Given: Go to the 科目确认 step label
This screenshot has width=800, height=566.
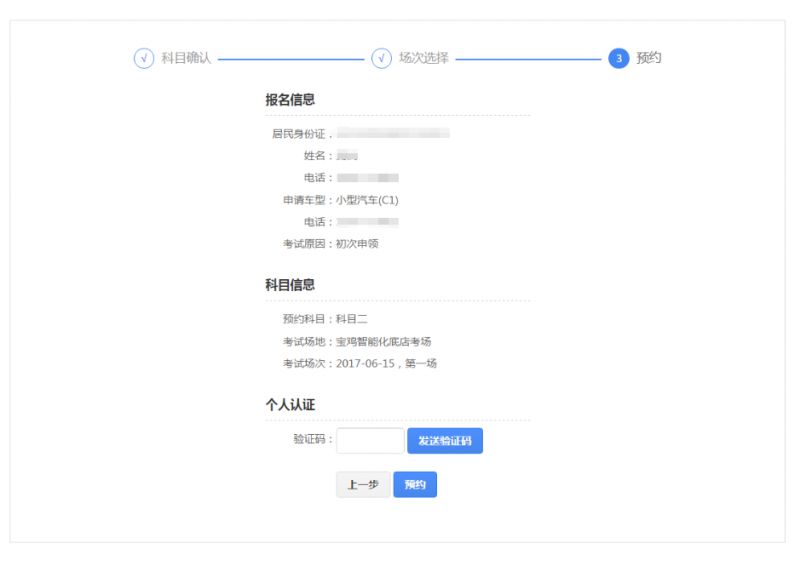Looking at the screenshot, I should [x=186, y=58].
